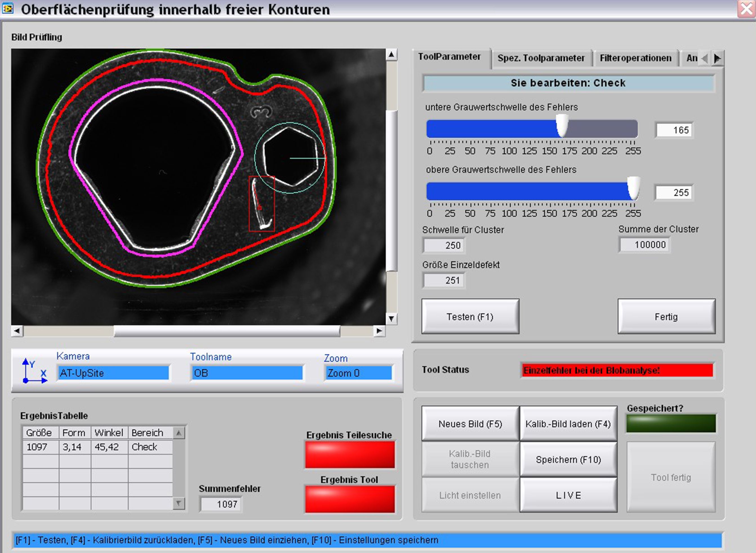Click the Zoom 0 field
This screenshot has width=756, height=553.
pyautogui.click(x=358, y=373)
